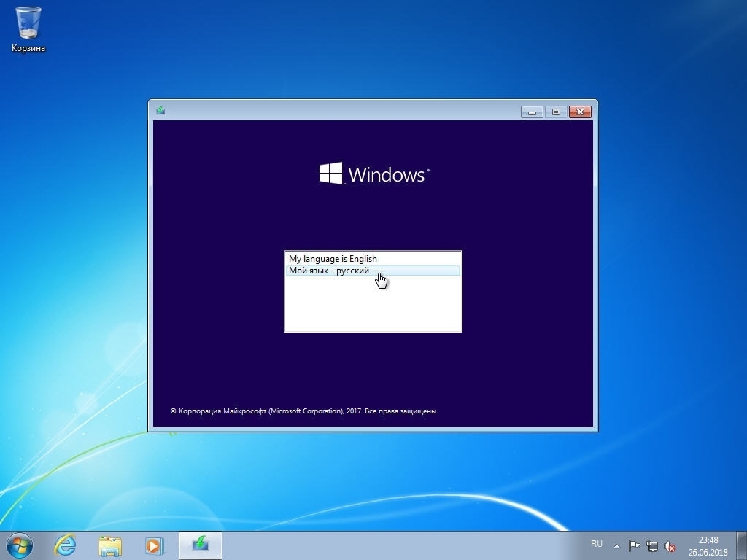Open network status tray icon
The image size is (747, 560).
pyautogui.click(x=651, y=546)
